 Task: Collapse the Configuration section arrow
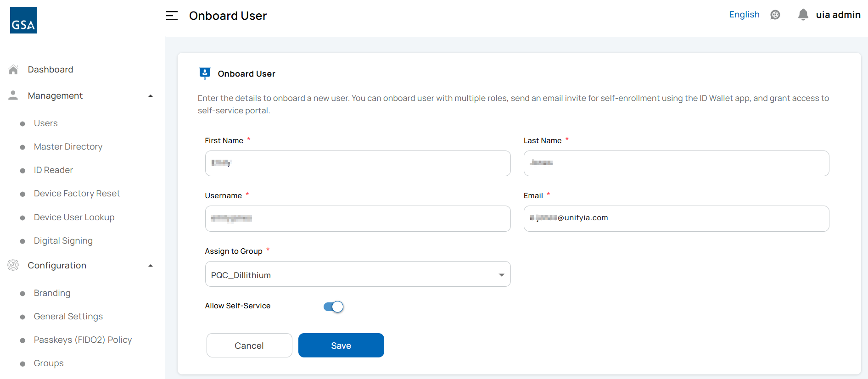[x=150, y=266]
